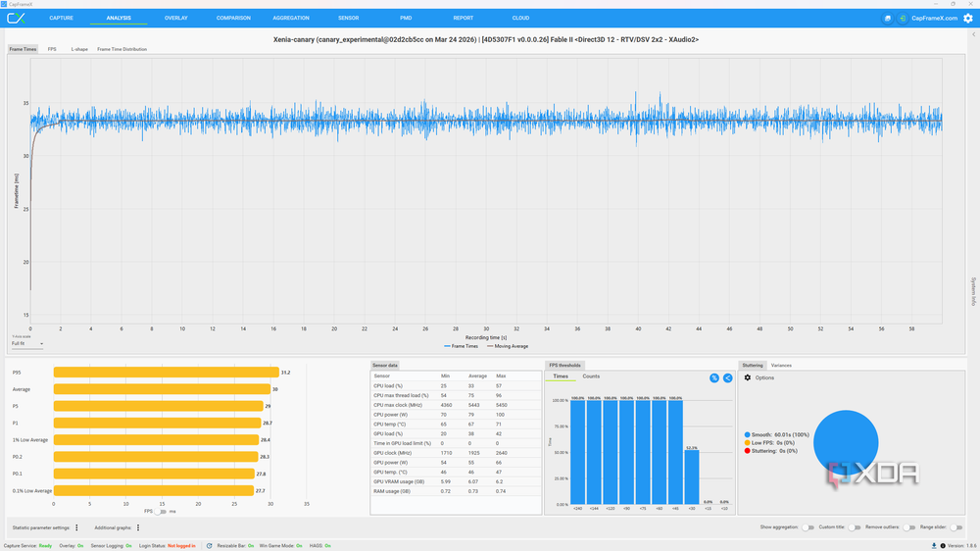Switch to the FPS graph tab
The height and width of the screenshot is (551, 980).
pos(52,49)
